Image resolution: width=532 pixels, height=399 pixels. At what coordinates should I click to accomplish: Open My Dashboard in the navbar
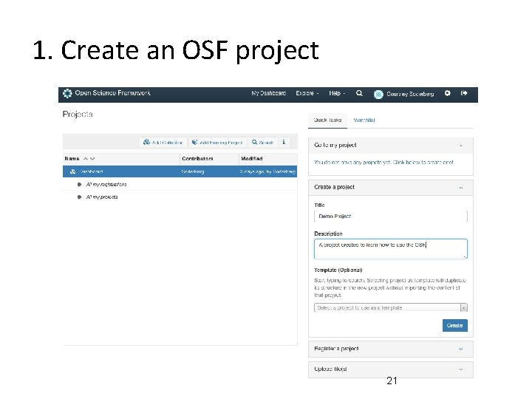(x=269, y=94)
